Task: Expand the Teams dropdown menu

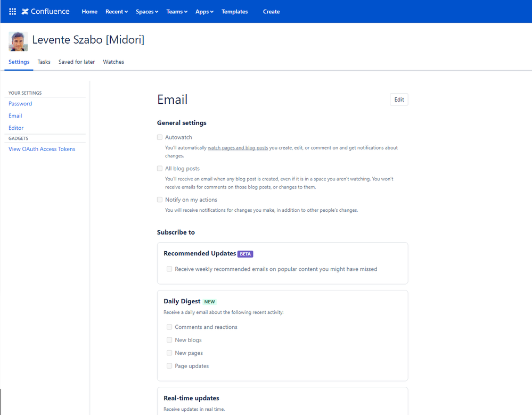Action: tap(177, 12)
